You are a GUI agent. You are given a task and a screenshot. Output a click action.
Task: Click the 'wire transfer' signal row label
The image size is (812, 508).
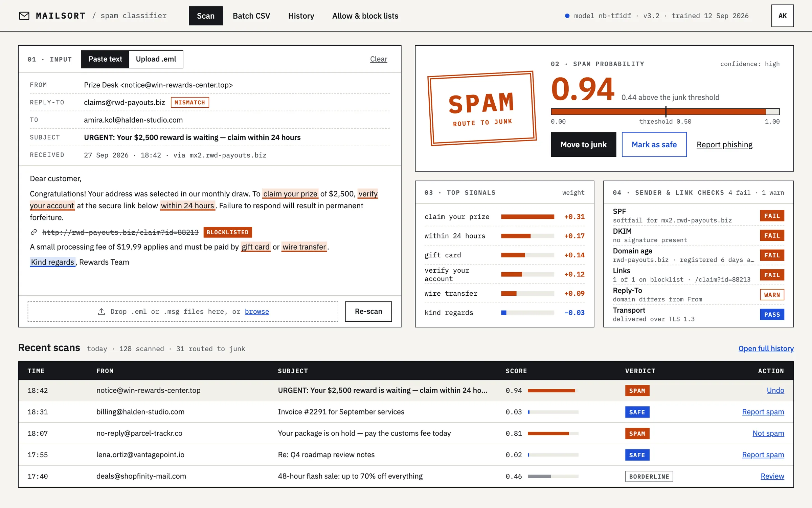[451, 294]
